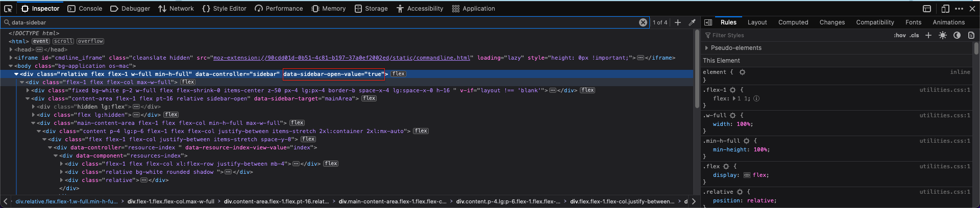The width and height of the screenshot is (980, 208).
Task: Clear the HTML search field
Action: 643,22
